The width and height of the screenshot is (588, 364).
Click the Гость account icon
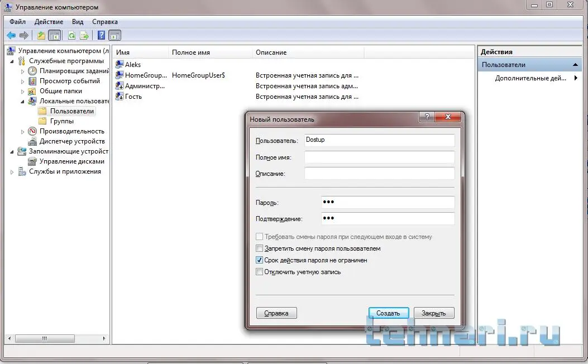click(x=119, y=97)
